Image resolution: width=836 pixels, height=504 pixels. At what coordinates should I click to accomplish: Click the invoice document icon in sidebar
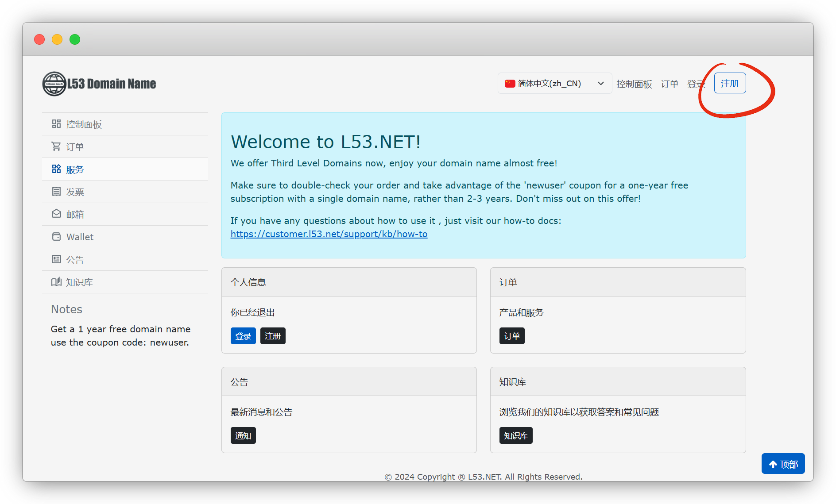tap(56, 192)
